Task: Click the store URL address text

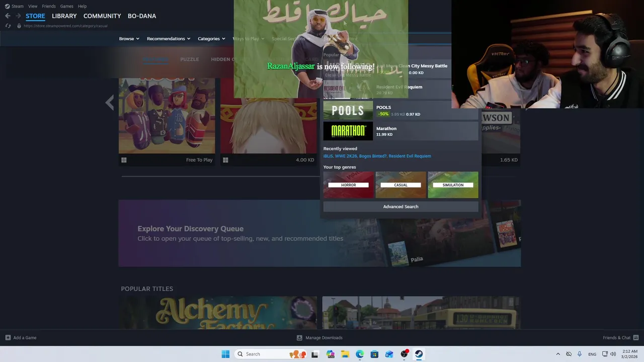Action: (65, 26)
